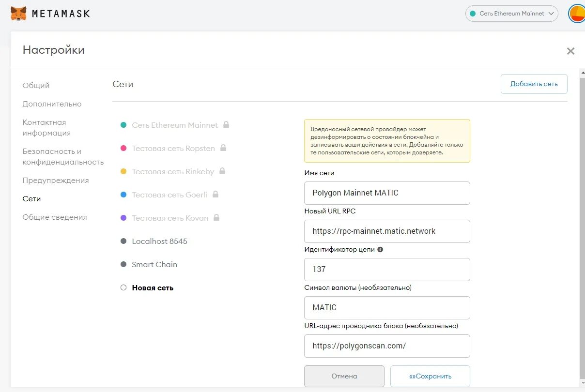
Task: Click the green dot of Ethereum Mainnet row
Action: tap(123, 125)
